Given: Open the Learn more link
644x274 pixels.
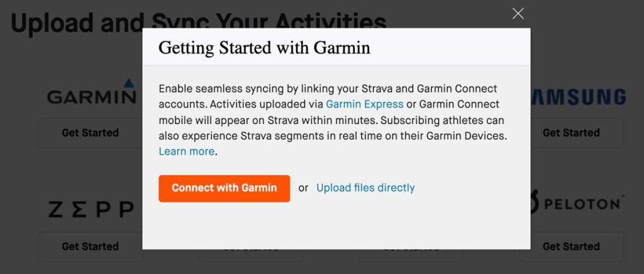Looking at the screenshot, I should 186,151.
